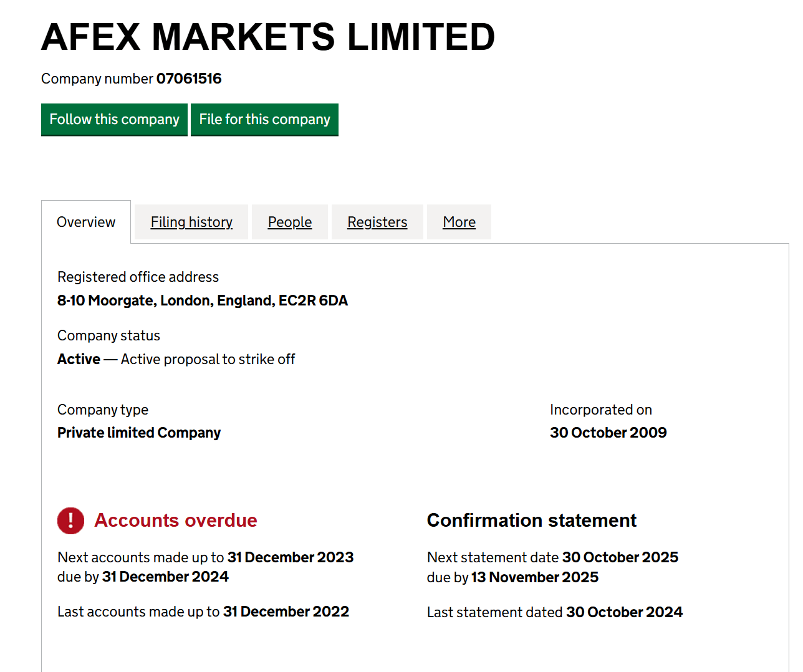
Task: Open File for this company
Action: coord(264,120)
